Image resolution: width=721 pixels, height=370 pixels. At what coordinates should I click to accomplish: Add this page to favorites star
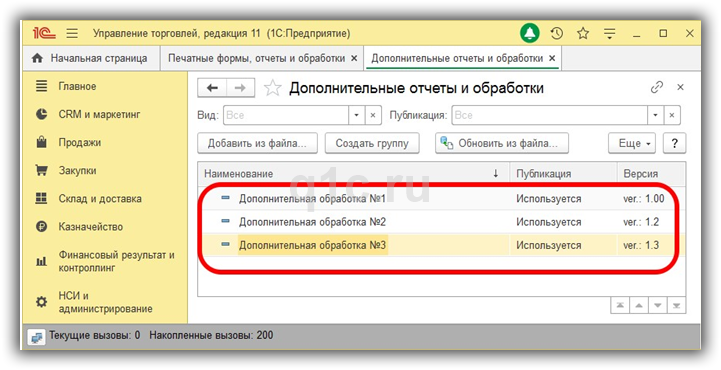(273, 88)
